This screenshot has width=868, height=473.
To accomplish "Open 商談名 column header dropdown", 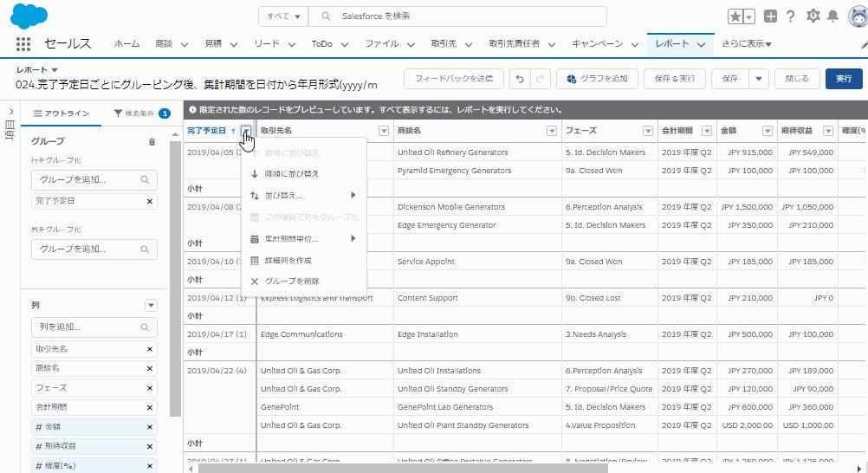I will pyautogui.click(x=551, y=131).
